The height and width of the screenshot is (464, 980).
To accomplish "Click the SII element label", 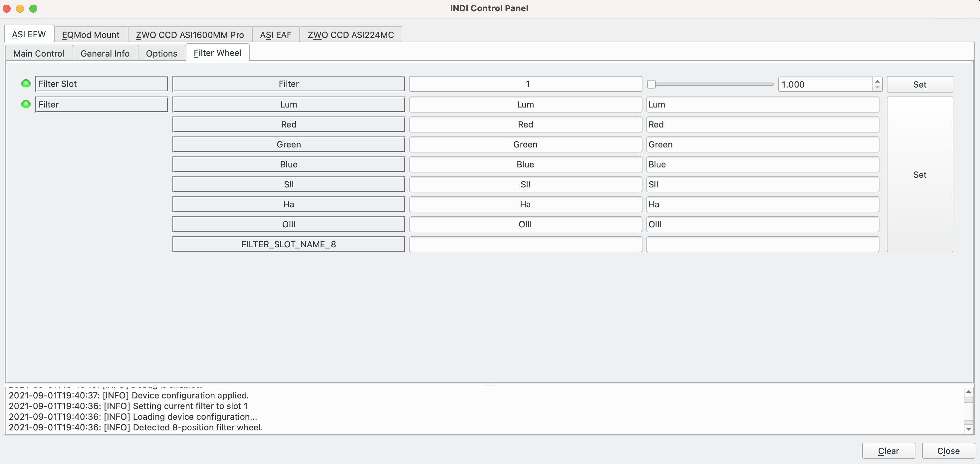I will 288,184.
